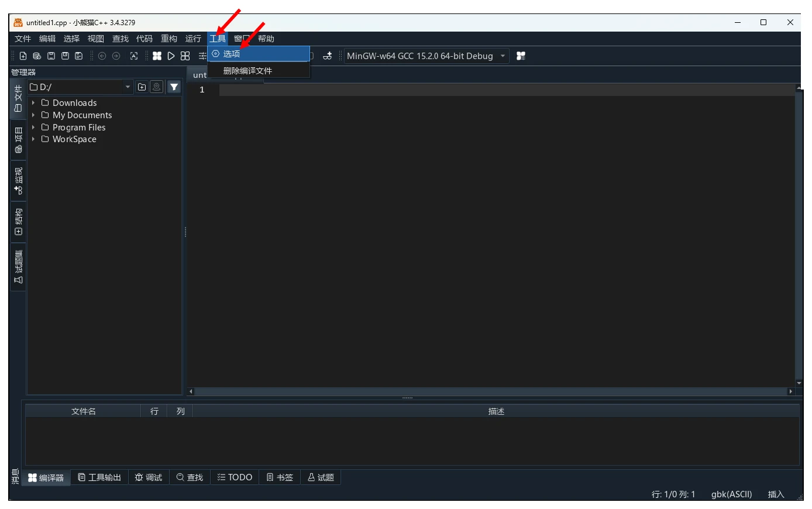Viewport: 812px width, 509px height.
Task: Click the open file toolbar icon
Action: point(37,56)
